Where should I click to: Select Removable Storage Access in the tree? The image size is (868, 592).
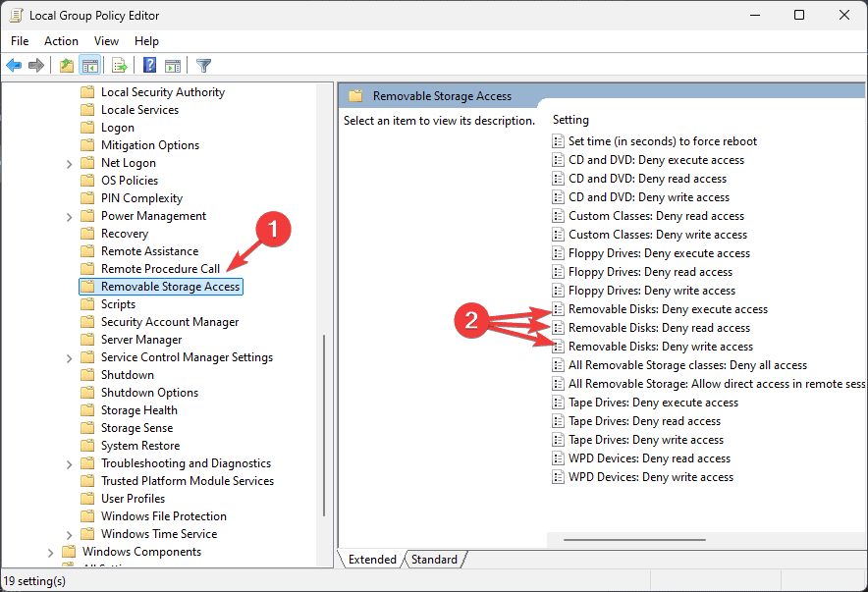[161, 287]
